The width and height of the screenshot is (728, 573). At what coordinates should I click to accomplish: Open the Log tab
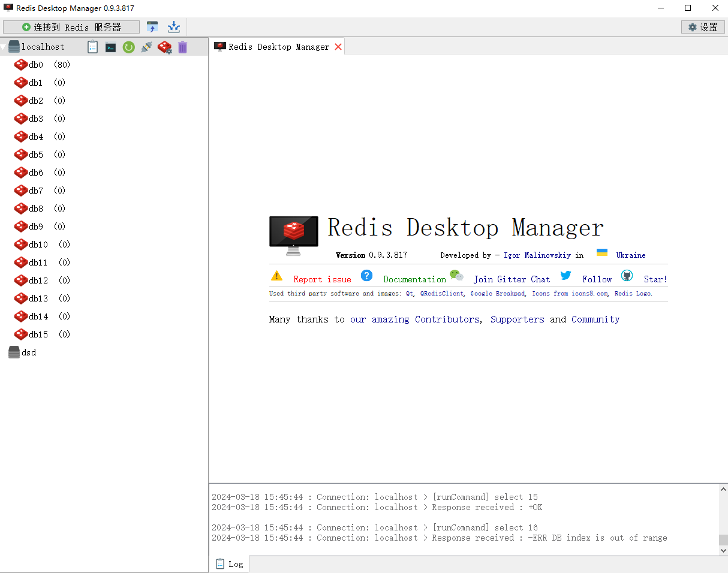pos(230,564)
